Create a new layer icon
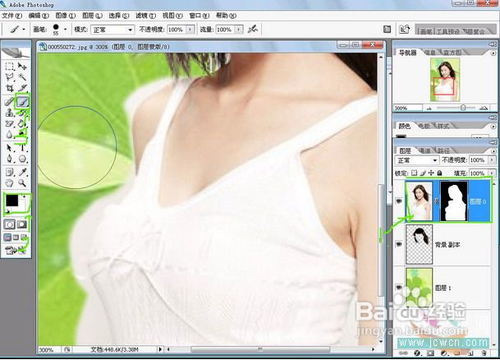Image resolution: width=500 pixels, height=360 pixels. pos(471,353)
